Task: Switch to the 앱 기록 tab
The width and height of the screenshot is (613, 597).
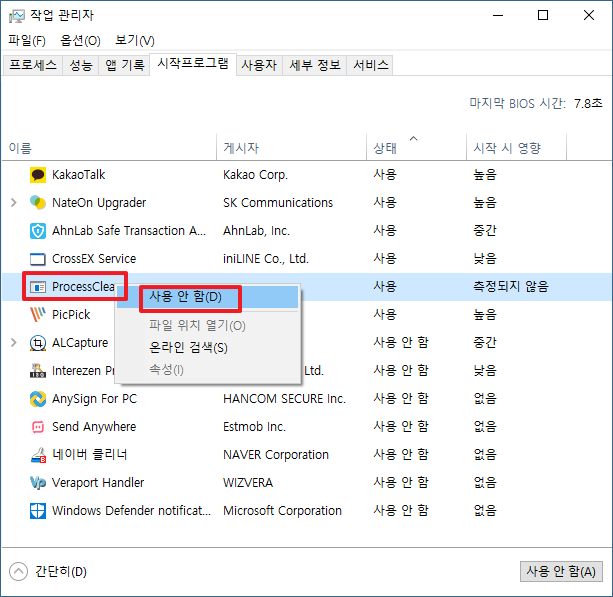Action: [x=124, y=65]
